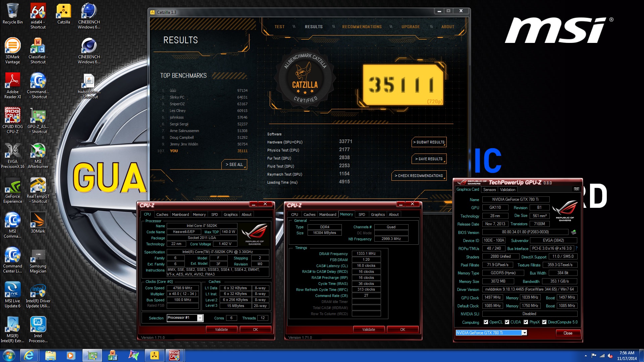Open the CPUID ROG CPU-Z desktop icon

click(x=12, y=120)
